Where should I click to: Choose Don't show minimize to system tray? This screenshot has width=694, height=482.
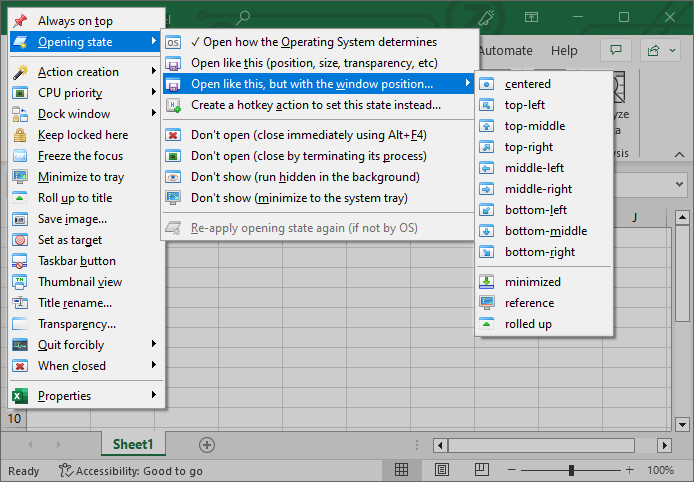[317, 198]
